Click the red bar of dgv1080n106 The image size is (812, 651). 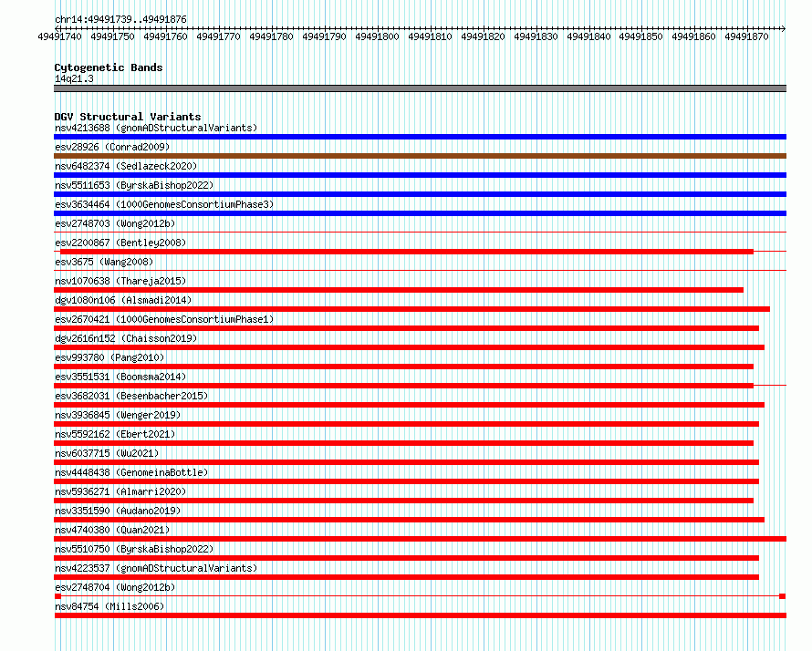411,309
